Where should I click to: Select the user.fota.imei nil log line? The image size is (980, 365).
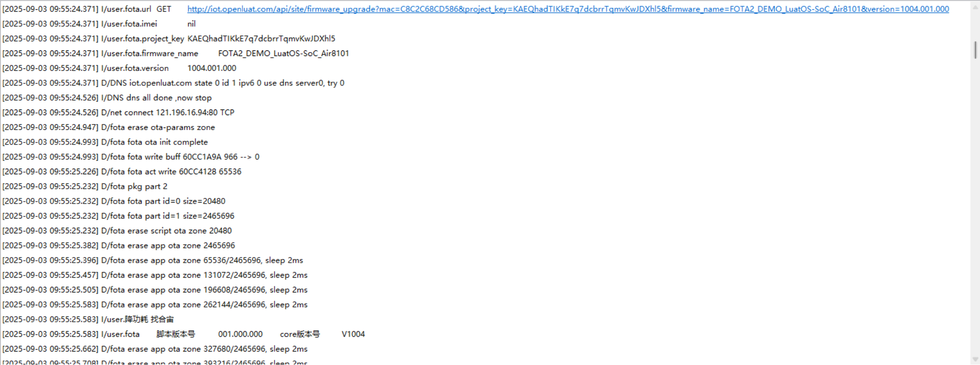click(x=99, y=24)
